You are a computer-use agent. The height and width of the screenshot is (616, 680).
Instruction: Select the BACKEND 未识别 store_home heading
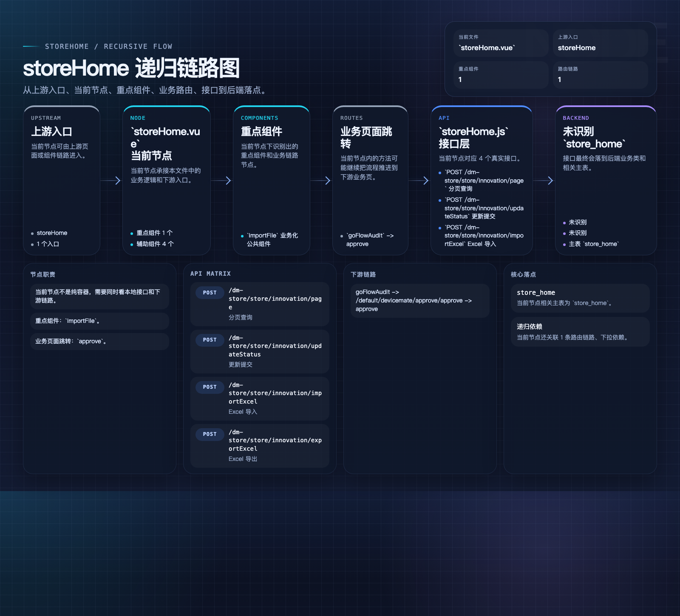[x=594, y=138]
